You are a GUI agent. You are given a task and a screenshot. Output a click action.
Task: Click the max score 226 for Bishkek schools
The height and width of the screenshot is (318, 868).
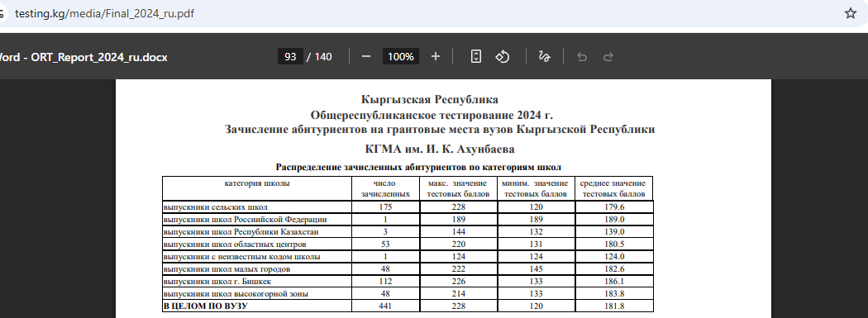click(458, 282)
